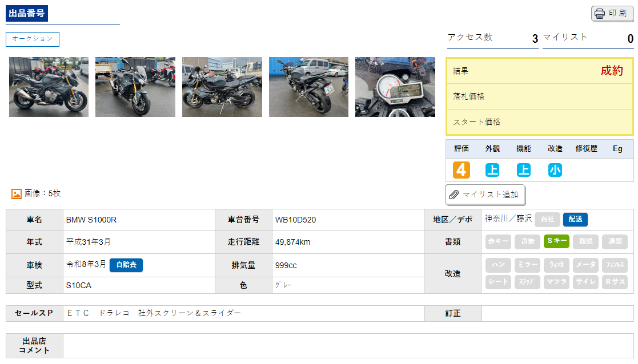Select the オークション tab label
The image size is (638, 364).
point(33,39)
